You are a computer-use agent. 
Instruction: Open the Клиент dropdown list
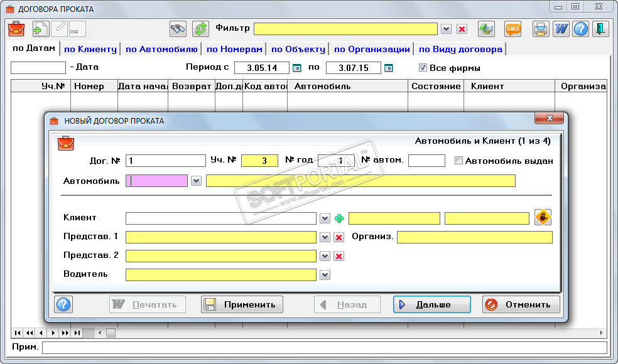325,218
